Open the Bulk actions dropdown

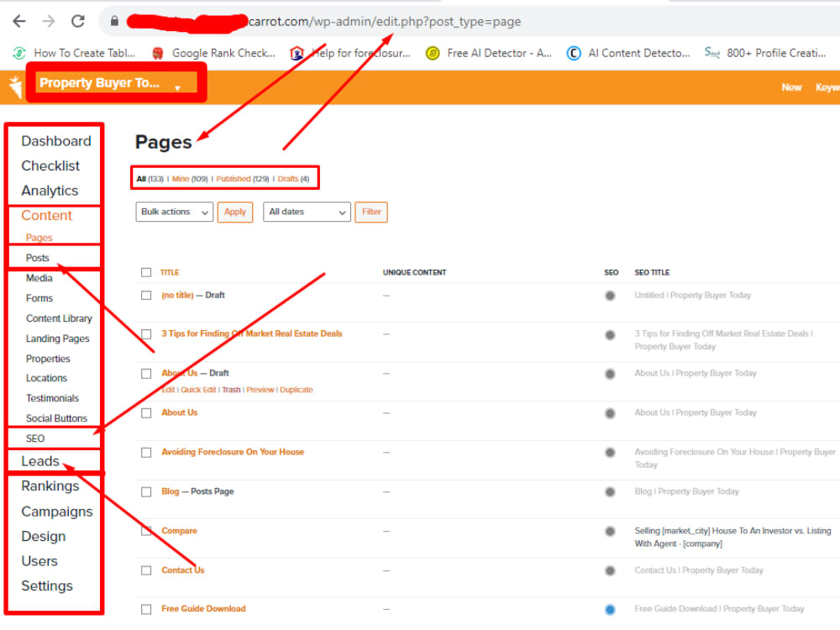pos(174,213)
